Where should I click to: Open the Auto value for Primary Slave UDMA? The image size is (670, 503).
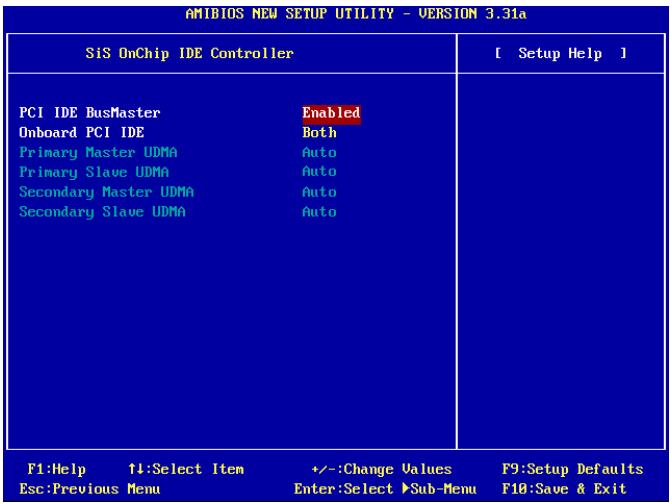pyautogui.click(x=319, y=172)
